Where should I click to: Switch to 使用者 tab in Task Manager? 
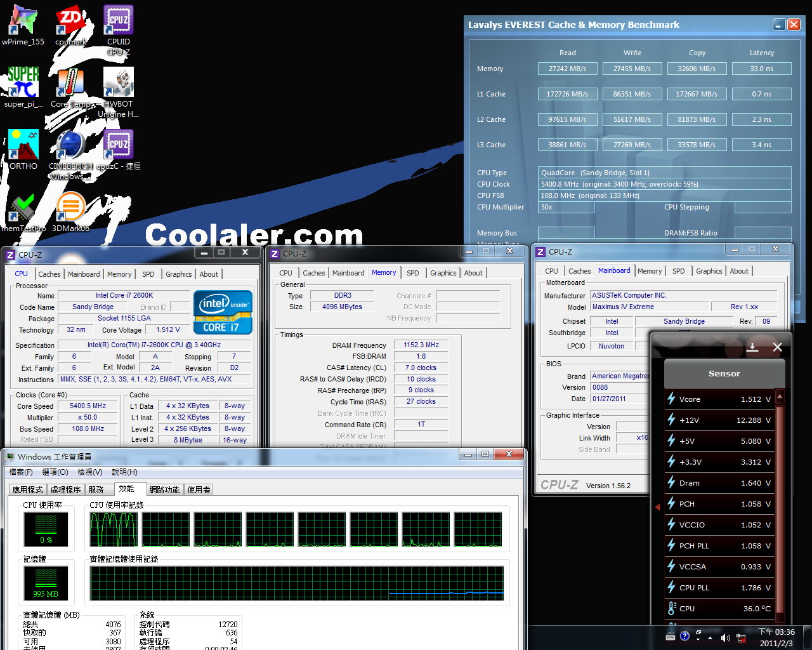pos(199,490)
